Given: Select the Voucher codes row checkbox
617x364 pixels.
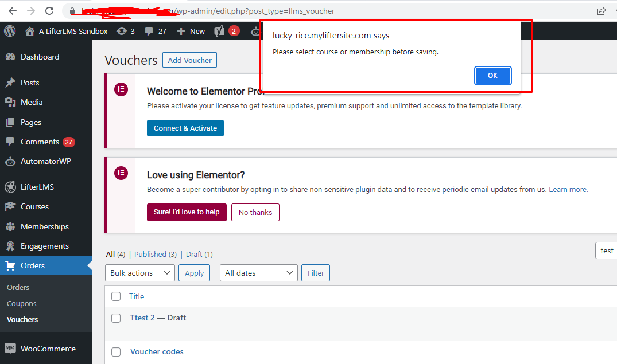Looking at the screenshot, I should coord(116,351).
